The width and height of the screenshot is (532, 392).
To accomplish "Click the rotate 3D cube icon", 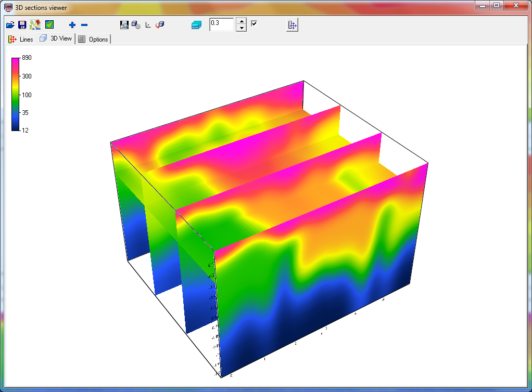I will click(x=160, y=25).
